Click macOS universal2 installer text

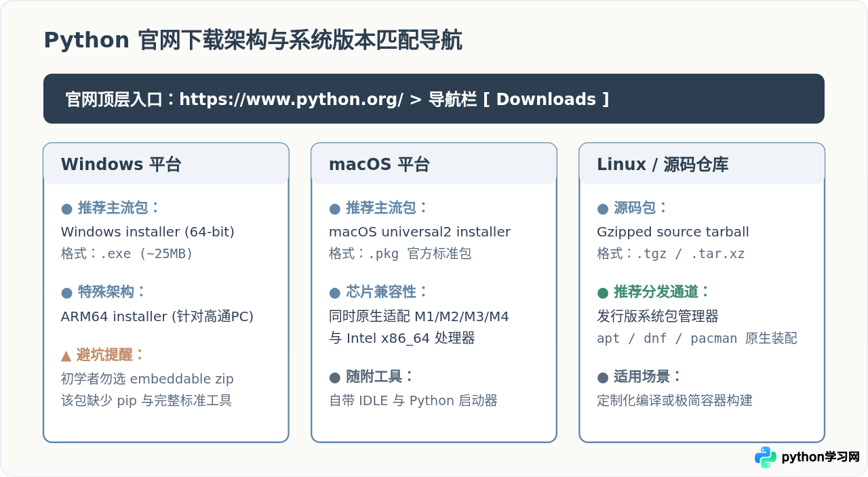420,232
